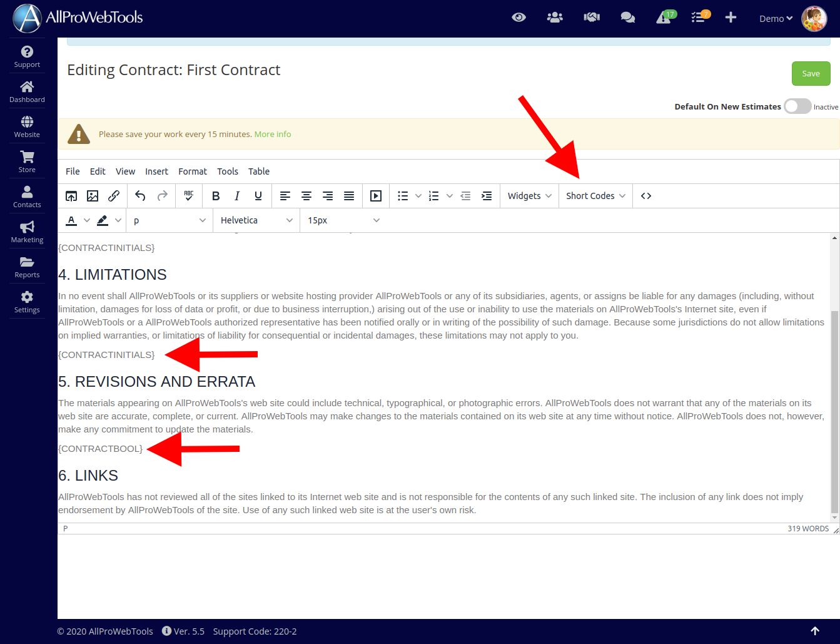Insert an image via image icon

tap(93, 196)
